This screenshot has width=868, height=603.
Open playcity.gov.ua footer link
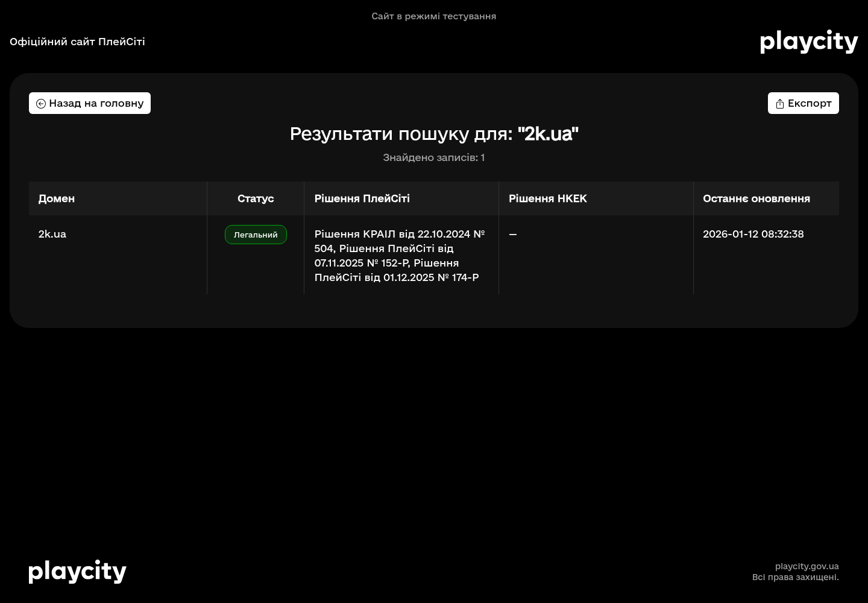[807, 566]
